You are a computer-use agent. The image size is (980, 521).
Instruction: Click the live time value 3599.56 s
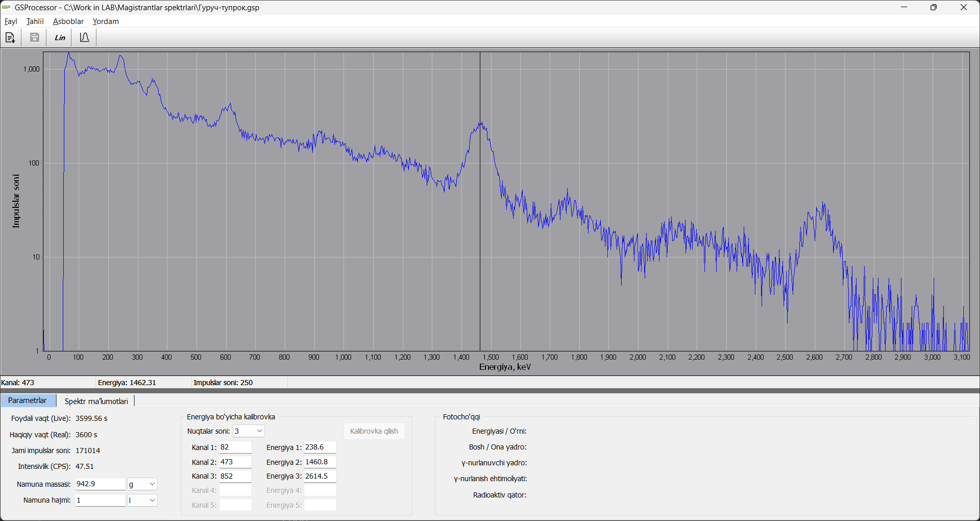click(x=91, y=418)
